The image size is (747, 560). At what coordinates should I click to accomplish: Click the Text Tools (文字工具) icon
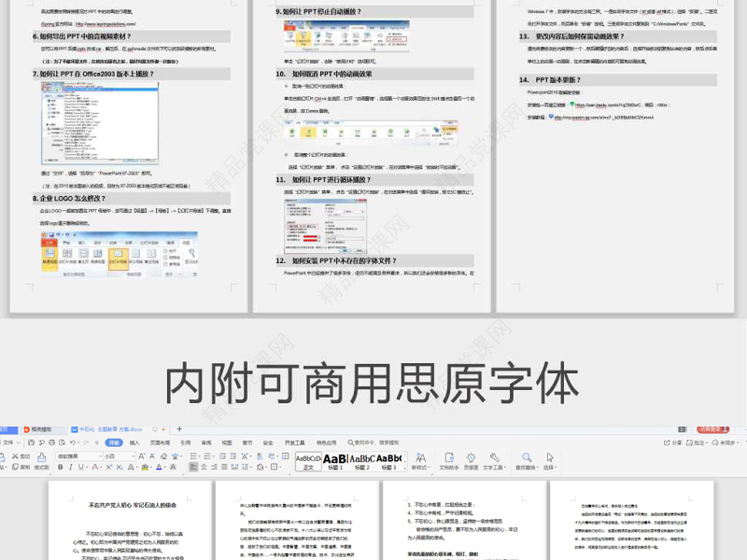click(493, 458)
